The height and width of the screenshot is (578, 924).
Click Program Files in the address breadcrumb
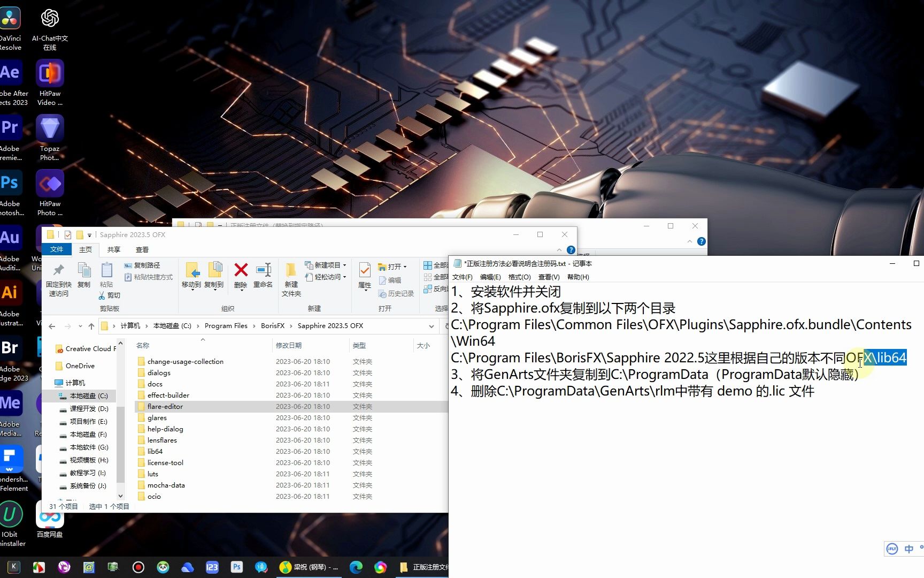coord(226,326)
